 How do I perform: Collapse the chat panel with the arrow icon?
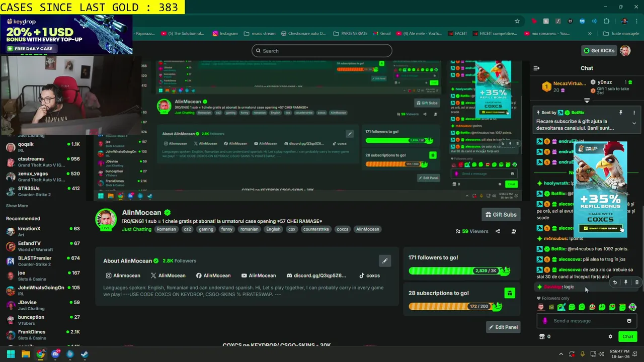tap(536, 68)
